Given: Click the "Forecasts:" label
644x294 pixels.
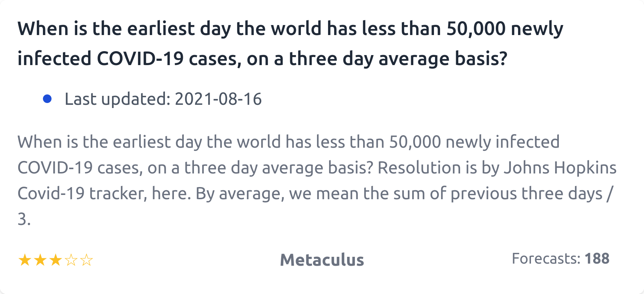Looking at the screenshot, I should (x=546, y=259).
